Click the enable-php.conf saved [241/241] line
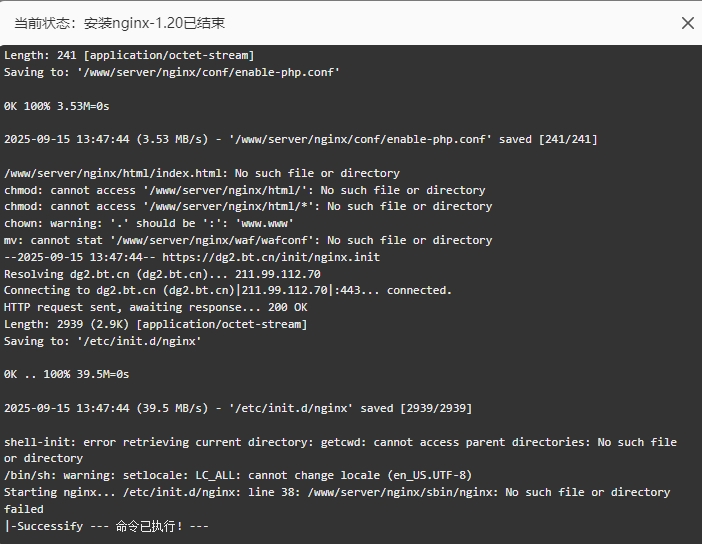Viewport: 702px width, 544px height. tap(301, 139)
